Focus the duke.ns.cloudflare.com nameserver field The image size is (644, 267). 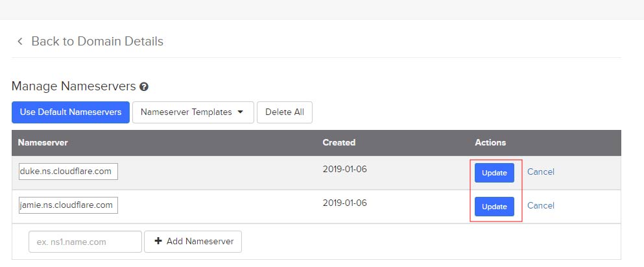[68, 172]
